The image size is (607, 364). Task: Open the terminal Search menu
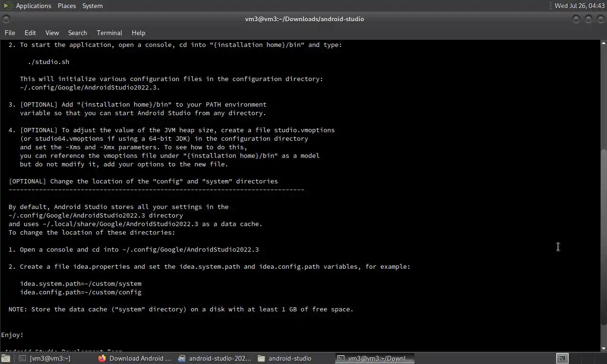[x=77, y=33]
